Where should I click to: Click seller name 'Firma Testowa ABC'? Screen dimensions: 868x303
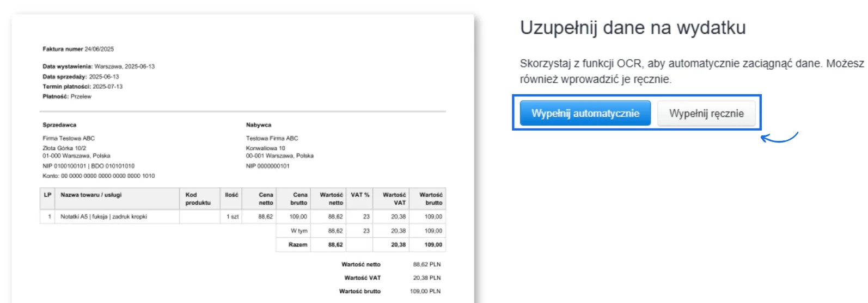[69, 138]
